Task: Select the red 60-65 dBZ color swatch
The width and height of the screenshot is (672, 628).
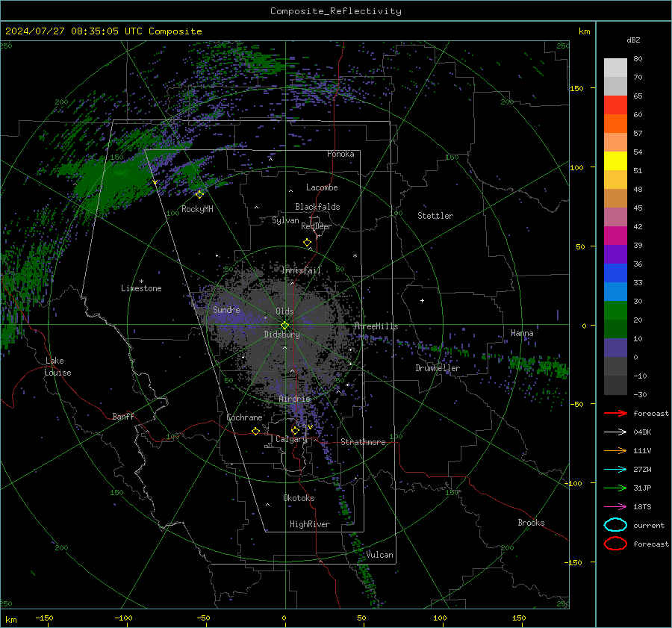Action: pos(615,105)
